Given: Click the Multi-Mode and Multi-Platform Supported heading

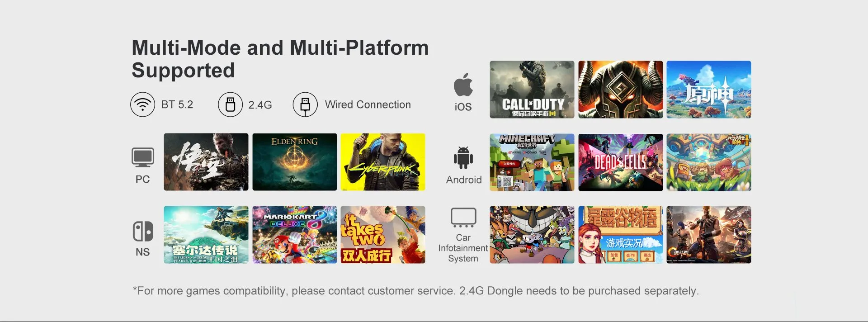Looking at the screenshot, I should tap(280, 59).
